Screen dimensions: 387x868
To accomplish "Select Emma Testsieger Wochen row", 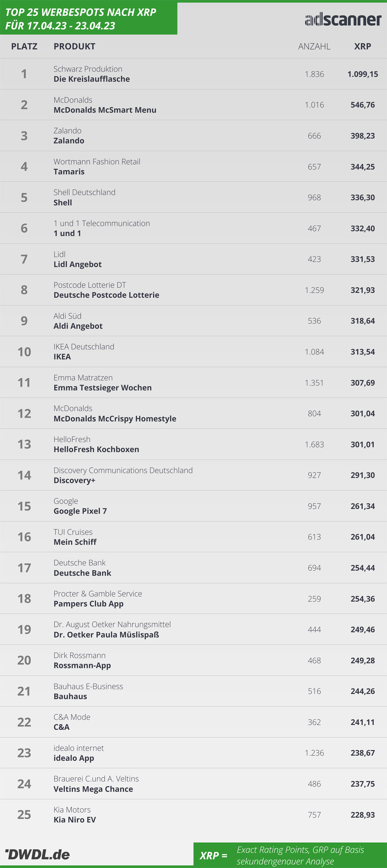I will (193, 382).
